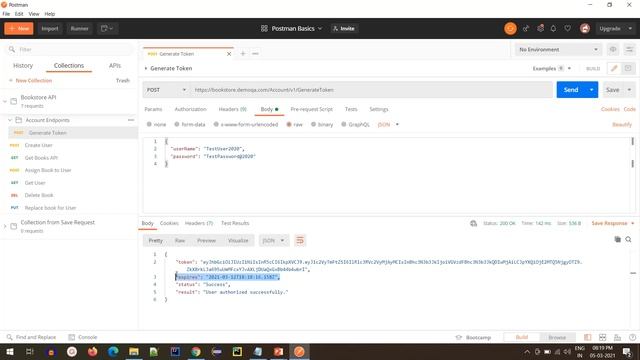Open the workspace grid icon beside Postman Basics

tap(264, 29)
